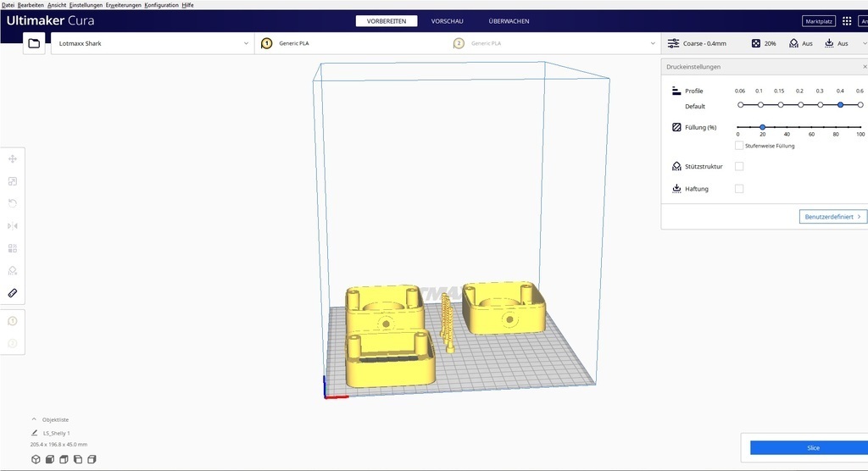Select the right yellow box model
Viewport: 868px width, 471px height.
click(504, 308)
